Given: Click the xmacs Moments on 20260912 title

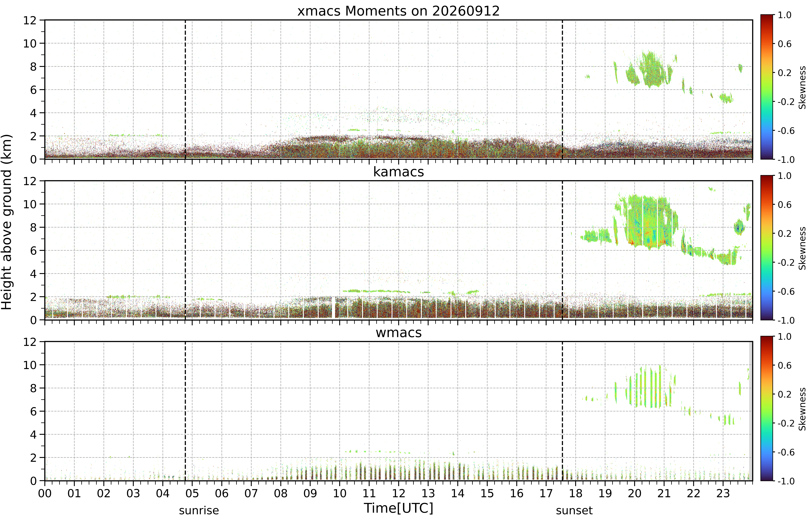Looking at the screenshot, I should 399,11.
